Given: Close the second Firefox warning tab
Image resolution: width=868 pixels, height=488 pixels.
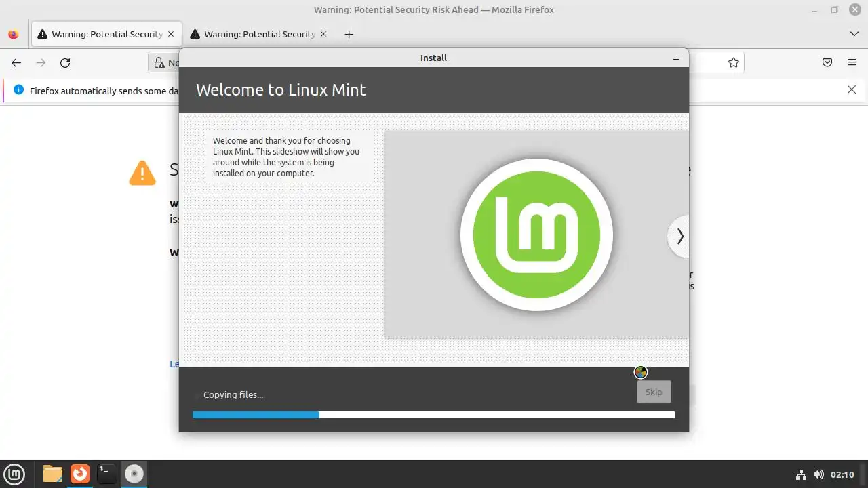Looking at the screenshot, I should 323,34.
